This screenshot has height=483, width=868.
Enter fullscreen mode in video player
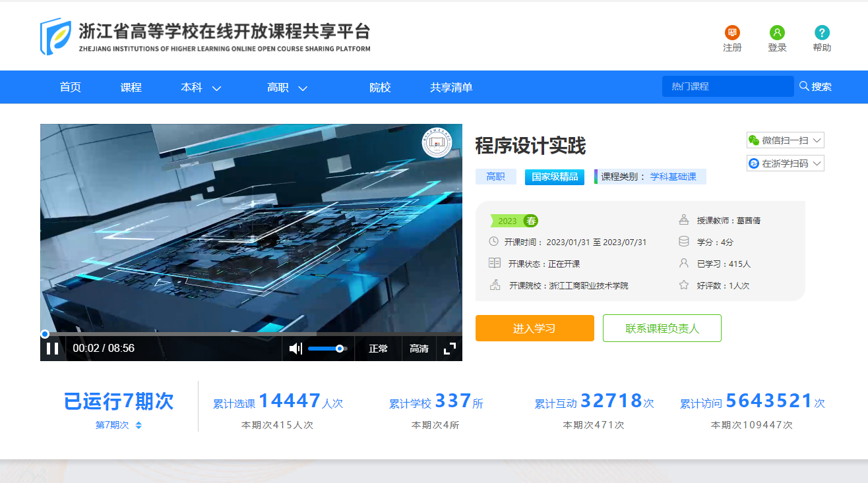point(450,349)
